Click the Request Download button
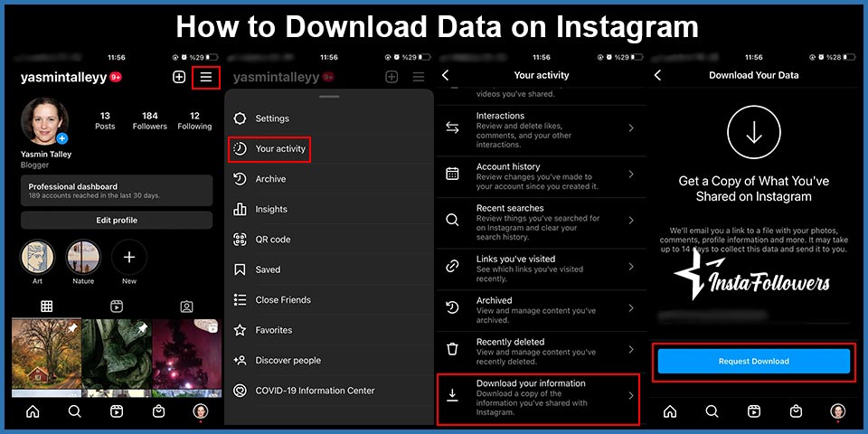This screenshot has height=434, width=868. [753, 361]
